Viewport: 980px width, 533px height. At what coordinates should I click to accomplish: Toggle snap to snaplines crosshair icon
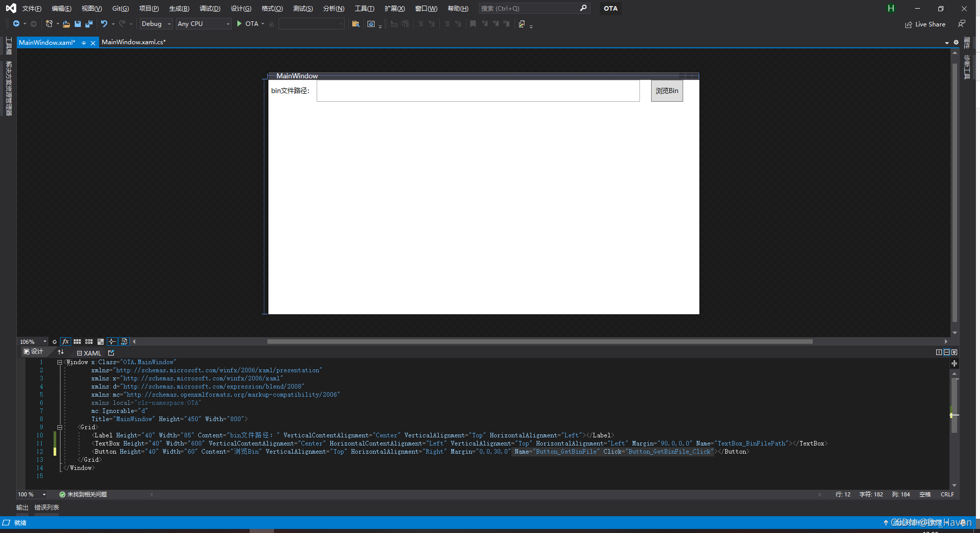tap(112, 342)
